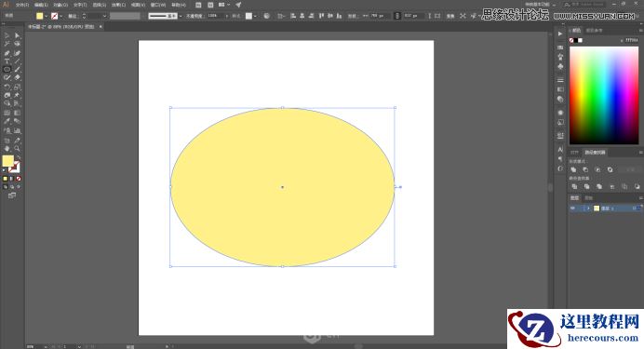Select the Lasso tool
The height and width of the screenshot is (349, 644).
coord(18,44)
